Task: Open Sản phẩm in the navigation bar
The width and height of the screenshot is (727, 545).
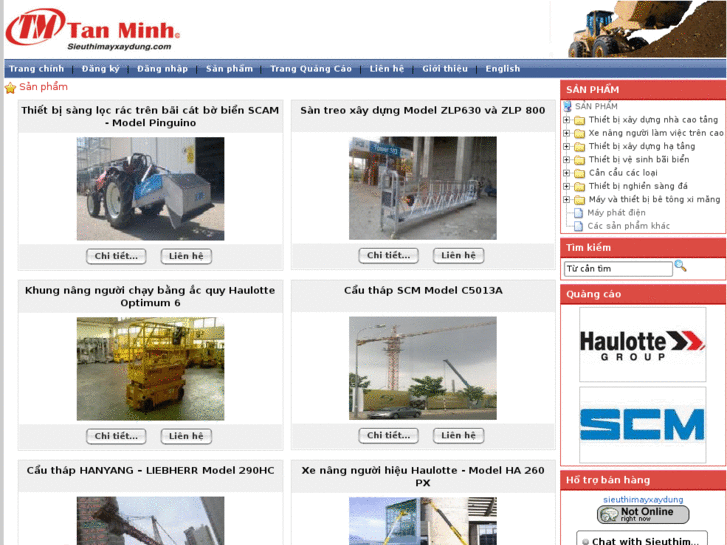Action: (229, 69)
